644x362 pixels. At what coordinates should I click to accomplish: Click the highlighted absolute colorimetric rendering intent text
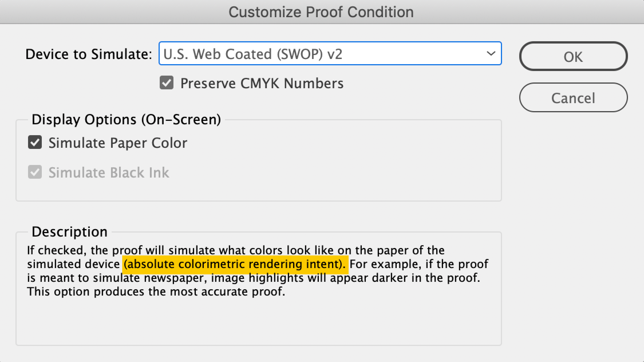(x=234, y=264)
